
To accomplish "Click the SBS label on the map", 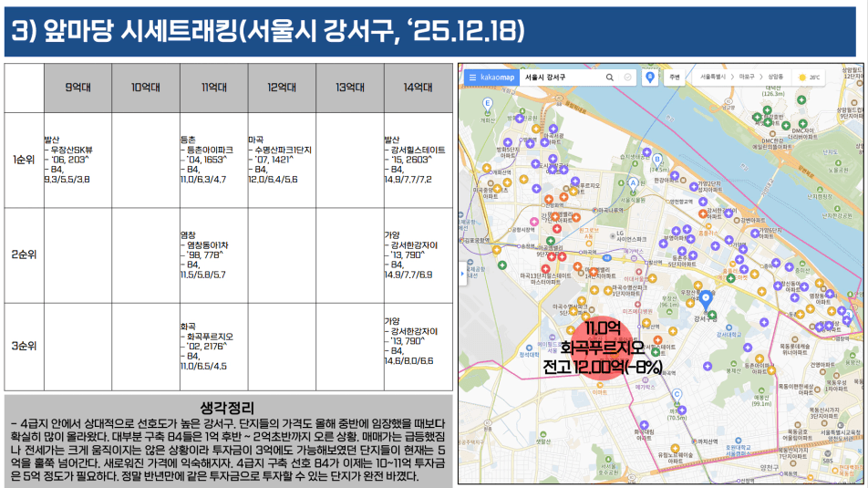I will (x=828, y=461).
